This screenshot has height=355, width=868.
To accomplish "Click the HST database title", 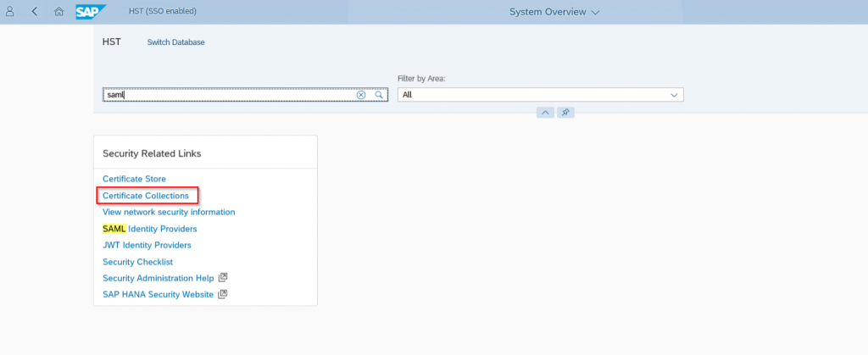I will pyautogui.click(x=112, y=42).
